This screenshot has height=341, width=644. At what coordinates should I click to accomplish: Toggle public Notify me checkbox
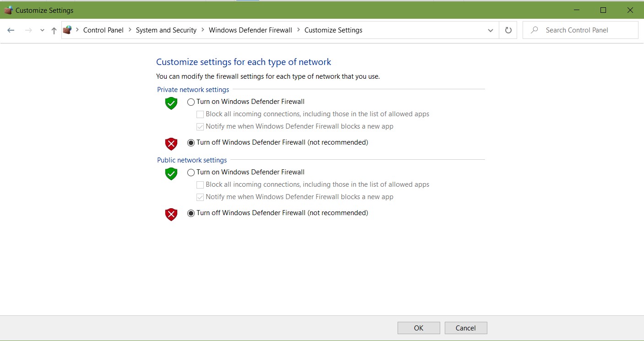pyautogui.click(x=200, y=197)
